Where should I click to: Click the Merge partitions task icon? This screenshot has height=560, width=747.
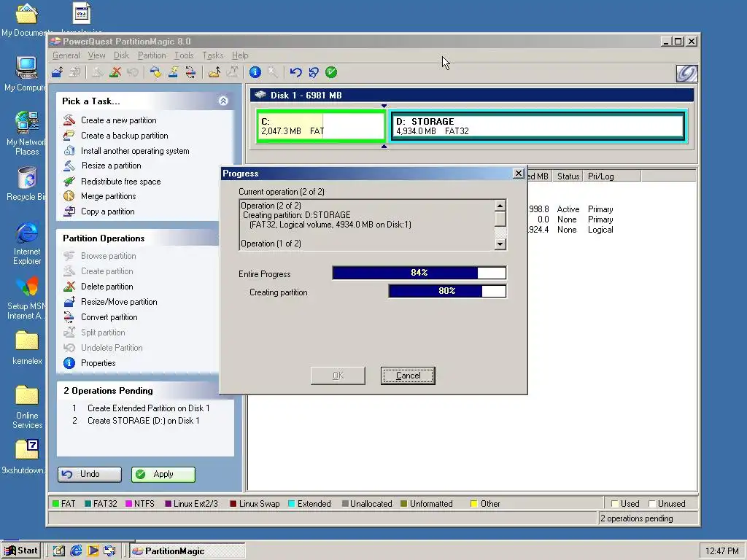69,195
